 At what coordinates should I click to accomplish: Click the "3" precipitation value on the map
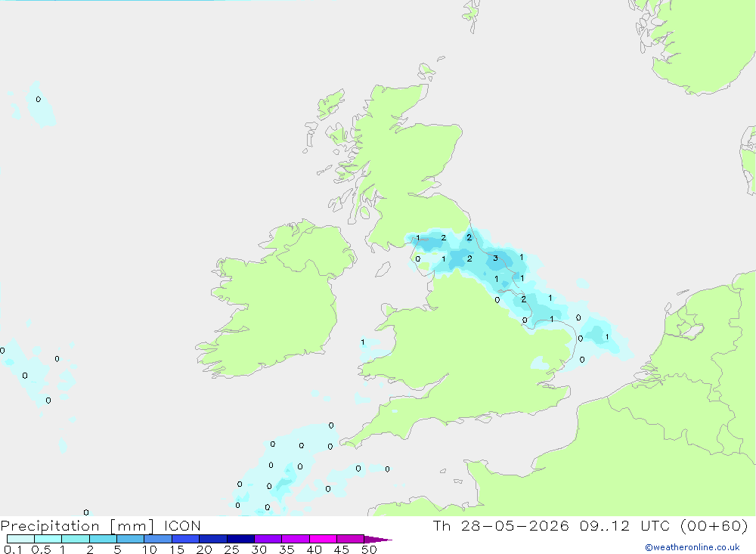[x=495, y=258]
